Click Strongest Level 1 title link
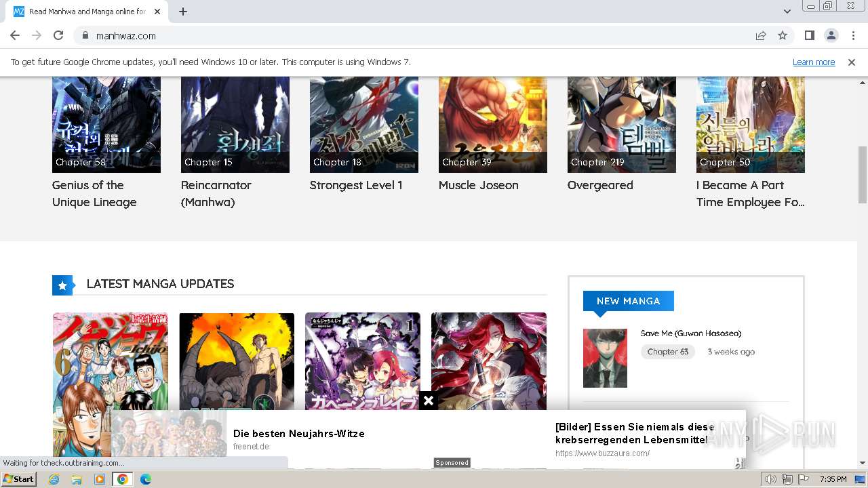Image resolution: width=868 pixels, height=488 pixels. coord(356,185)
